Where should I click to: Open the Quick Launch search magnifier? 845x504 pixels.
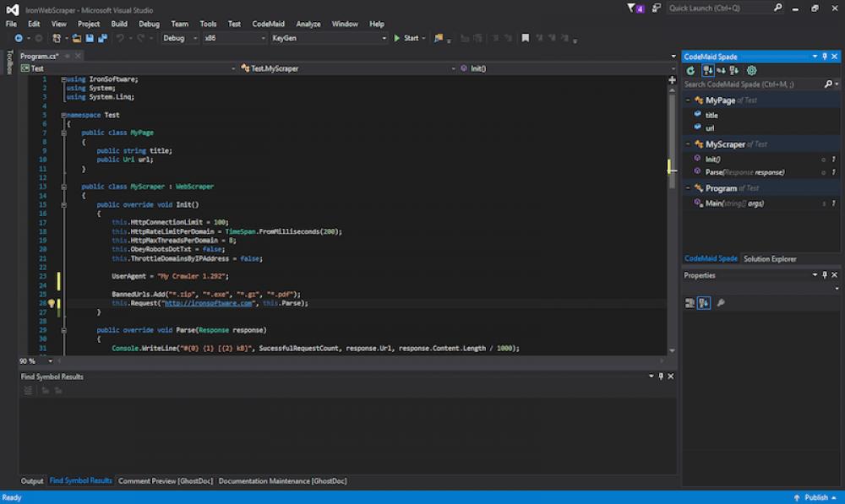click(777, 8)
